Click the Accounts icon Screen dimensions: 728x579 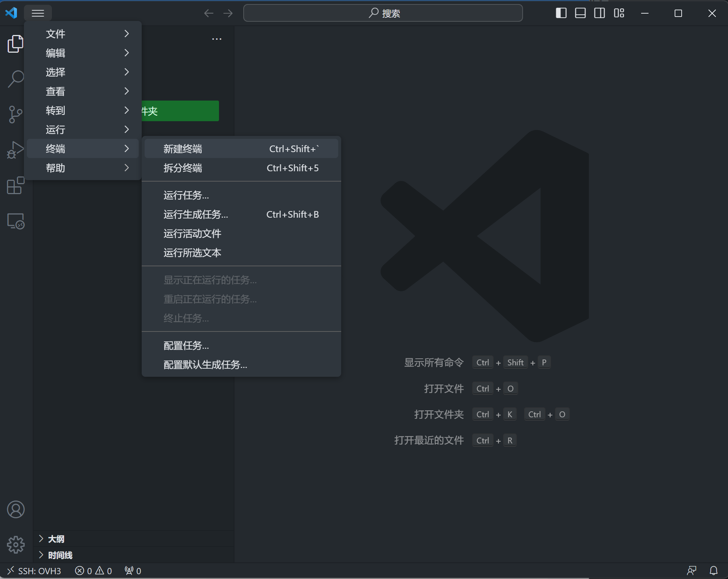[15, 509]
